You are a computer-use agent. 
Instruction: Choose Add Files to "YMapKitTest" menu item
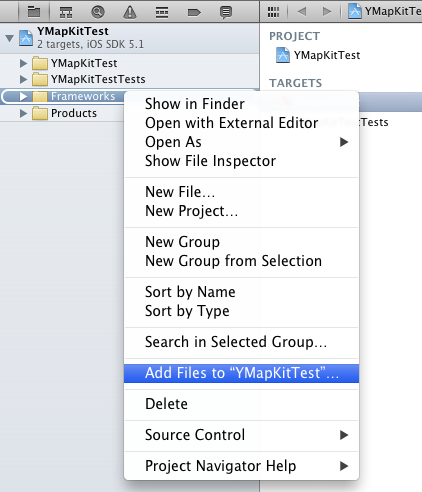pos(241,373)
